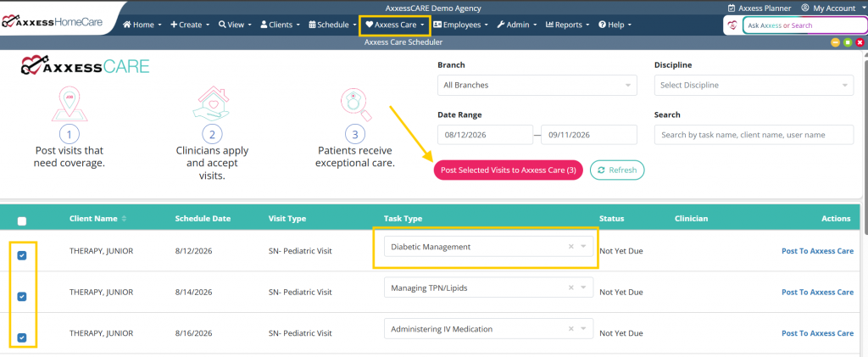Uncheck the 8/16/2026 visit checkbox
The height and width of the screenshot is (357, 868).
(x=21, y=337)
